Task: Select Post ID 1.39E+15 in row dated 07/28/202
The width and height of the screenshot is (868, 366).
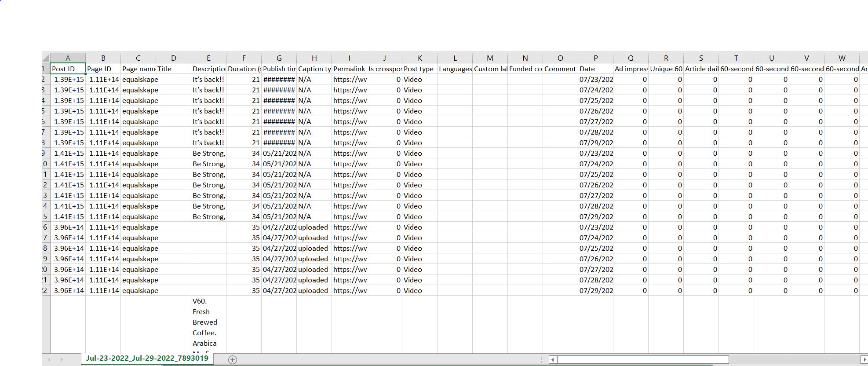Action: [68, 132]
